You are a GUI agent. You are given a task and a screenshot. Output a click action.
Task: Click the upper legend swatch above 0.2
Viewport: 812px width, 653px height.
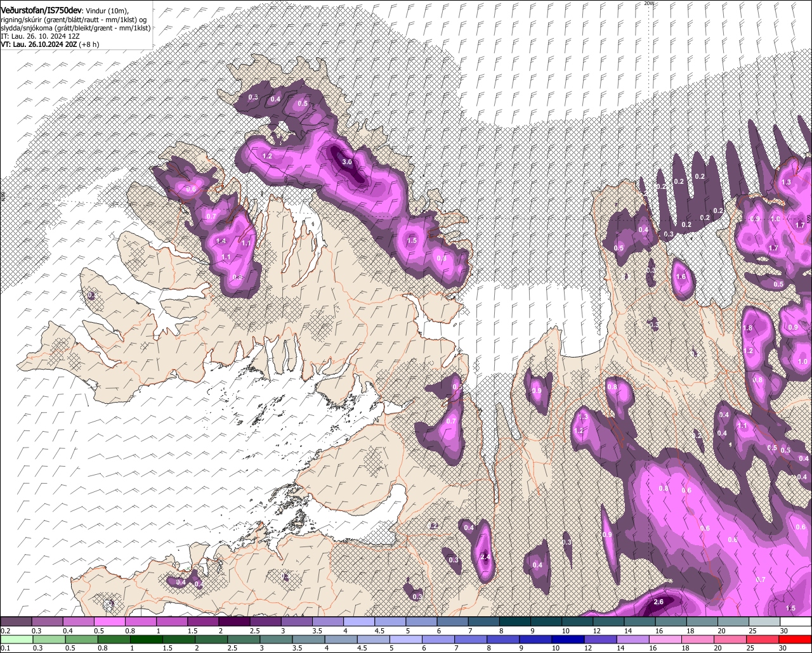pyautogui.click(x=16, y=622)
